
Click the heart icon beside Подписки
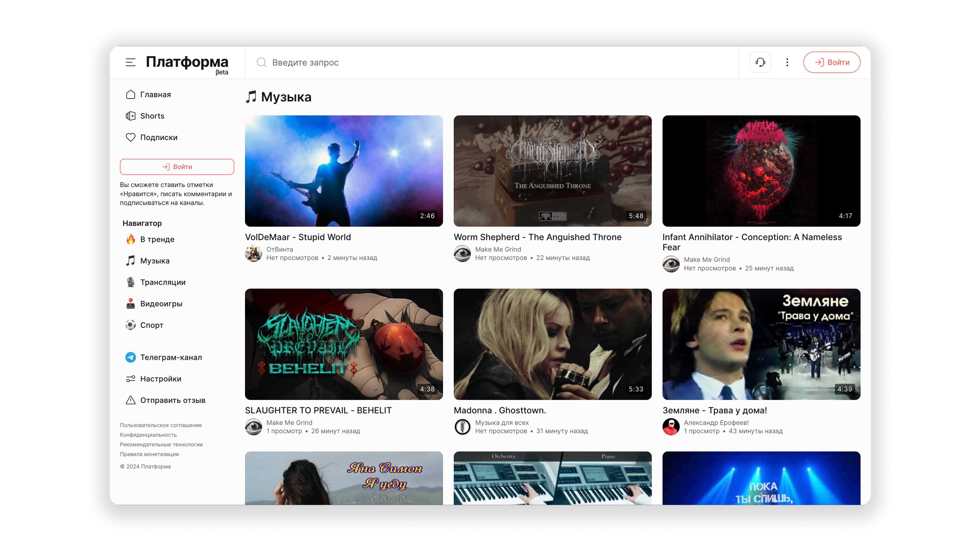[130, 137]
